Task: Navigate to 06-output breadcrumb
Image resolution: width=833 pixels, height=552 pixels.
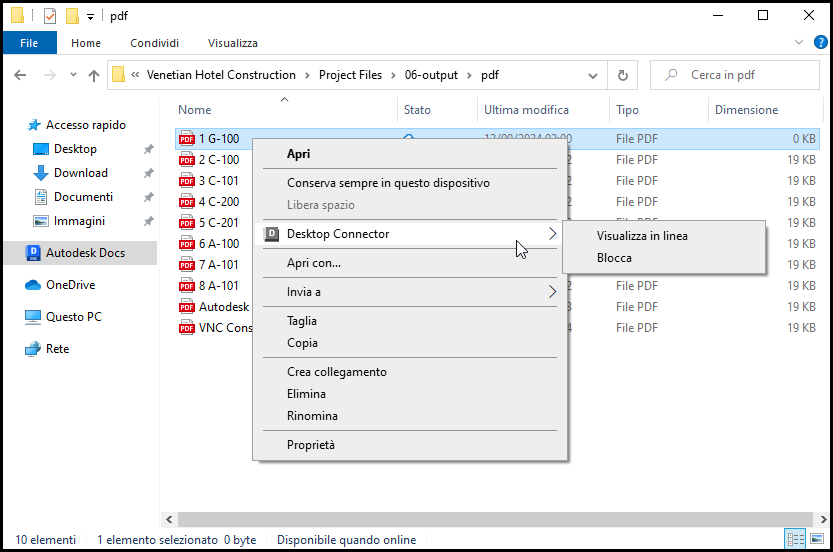Action: point(431,75)
